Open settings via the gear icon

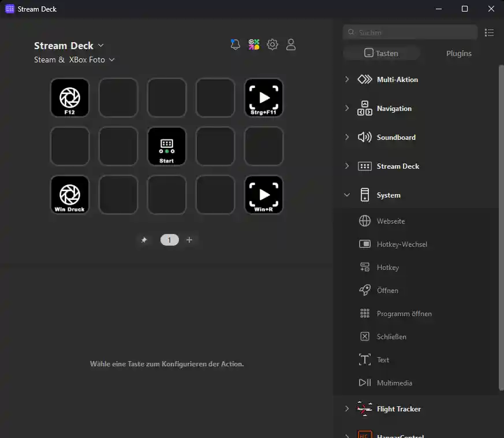[x=272, y=44]
